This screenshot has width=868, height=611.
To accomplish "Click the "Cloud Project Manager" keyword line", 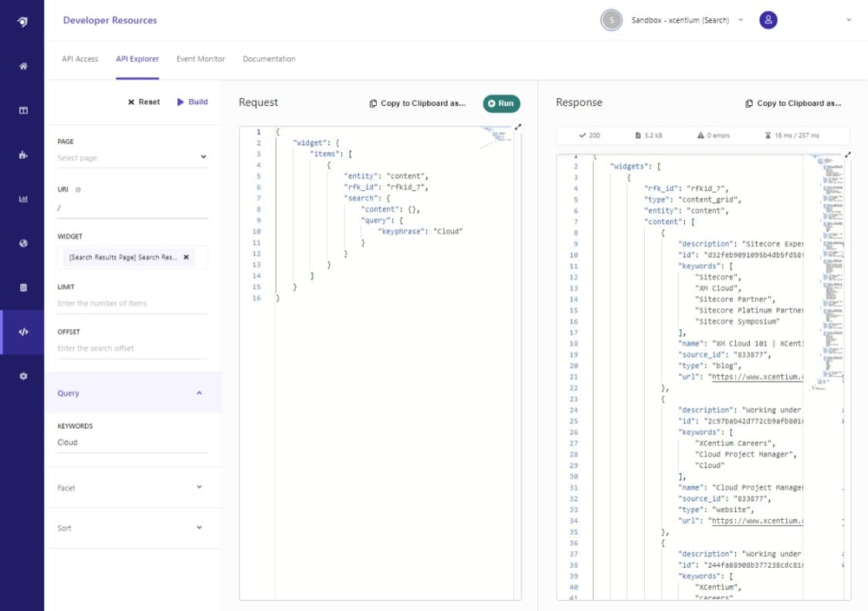I will (746, 454).
